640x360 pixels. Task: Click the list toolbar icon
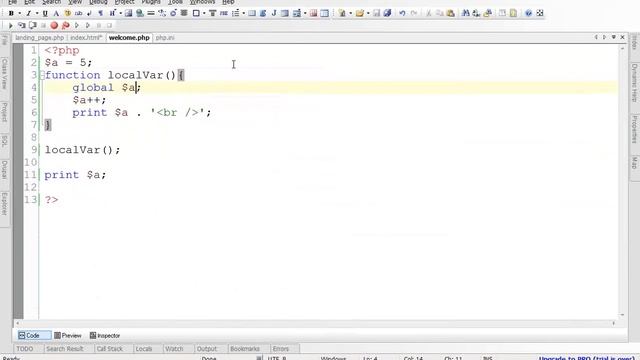[236, 13]
